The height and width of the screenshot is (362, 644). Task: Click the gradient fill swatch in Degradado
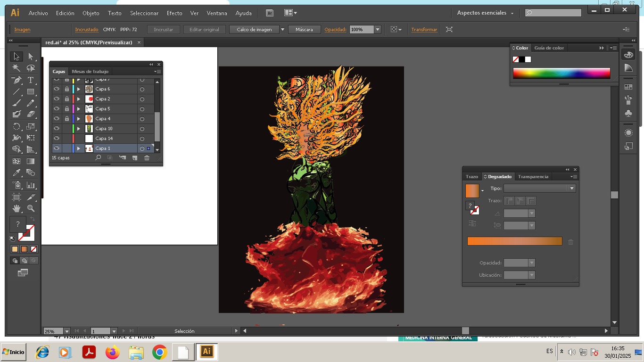(472, 191)
